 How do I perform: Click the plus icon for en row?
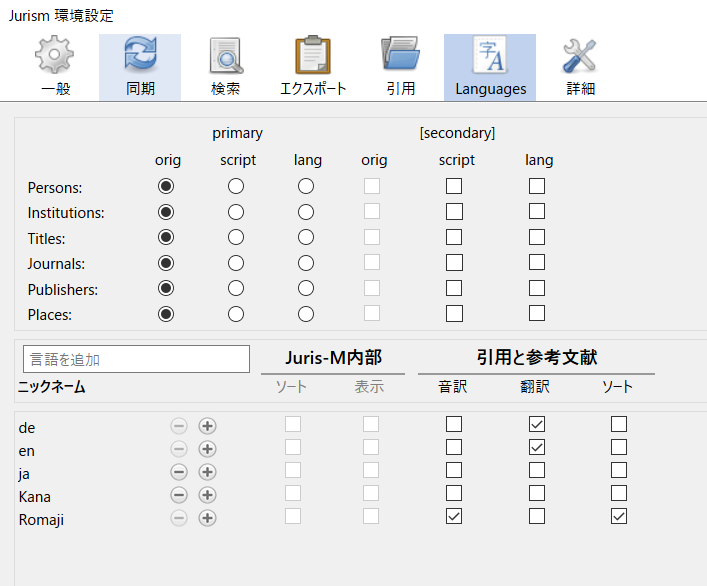207,449
